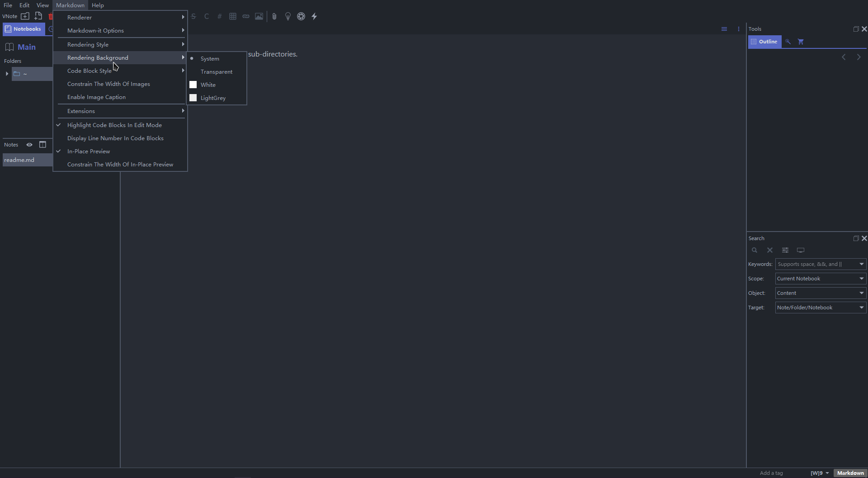This screenshot has height=478, width=868.
Task: Open the readme.md note
Action: tap(19, 160)
